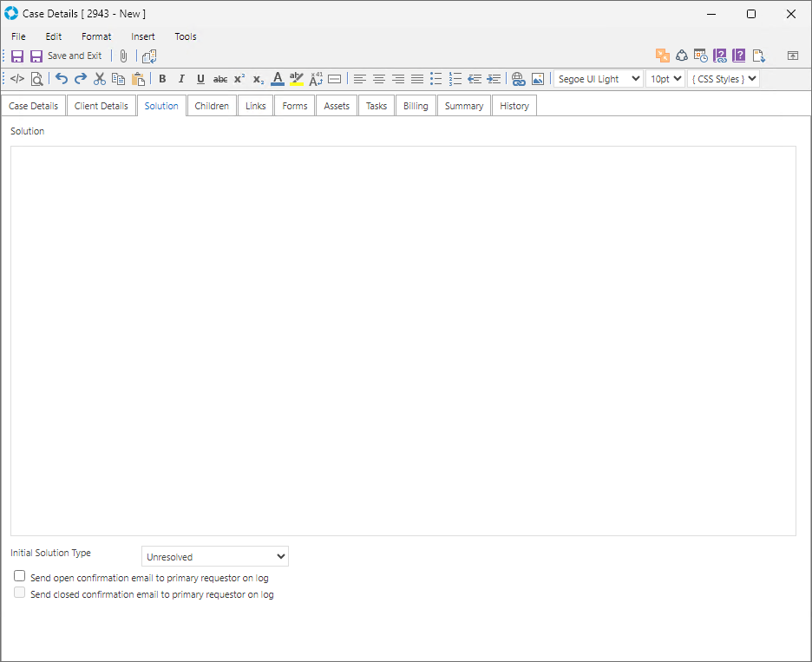Click the Save and Exit button

point(66,56)
